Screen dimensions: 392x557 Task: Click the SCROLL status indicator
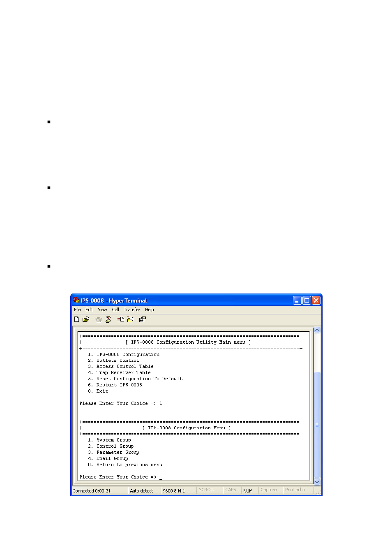[207, 490]
